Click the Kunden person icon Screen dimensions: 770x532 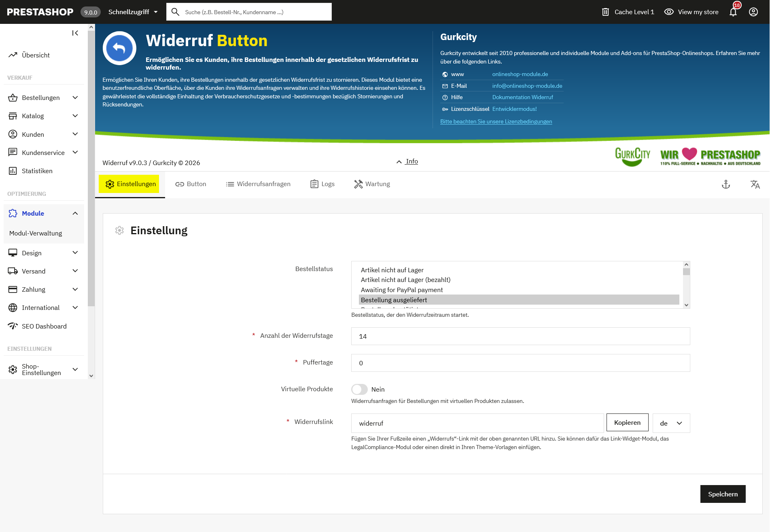(13, 134)
